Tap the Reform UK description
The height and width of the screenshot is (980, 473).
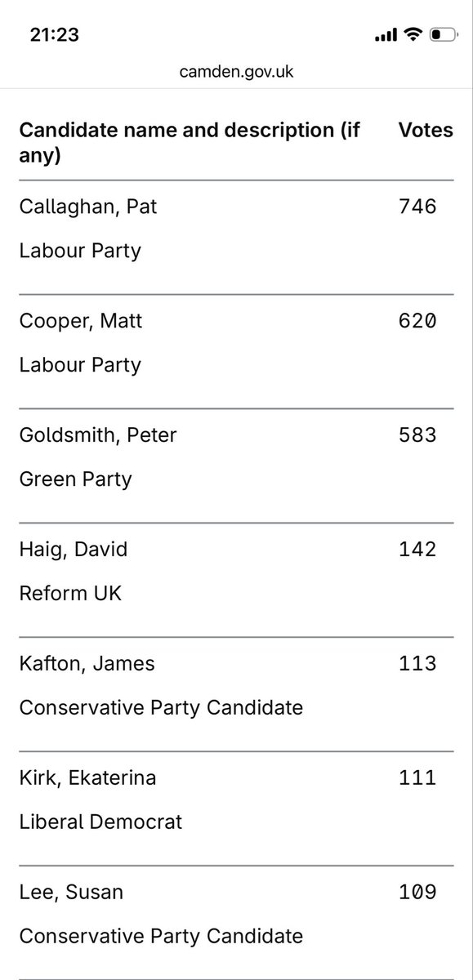pos(70,593)
